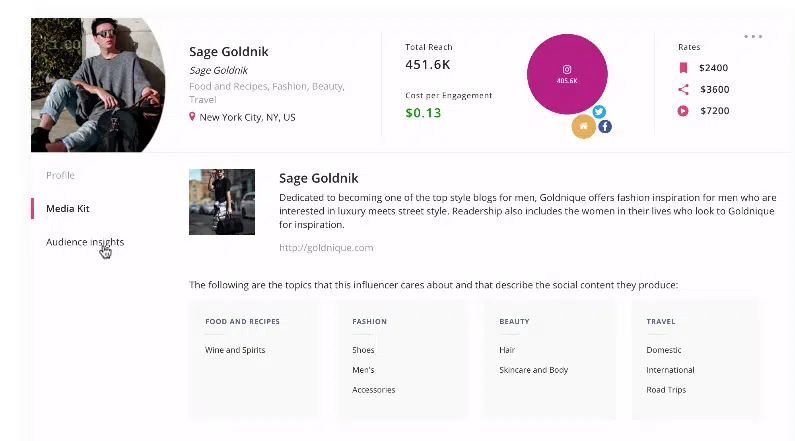Click the italic Sage Goldnik subtitle

pyautogui.click(x=219, y=70)
